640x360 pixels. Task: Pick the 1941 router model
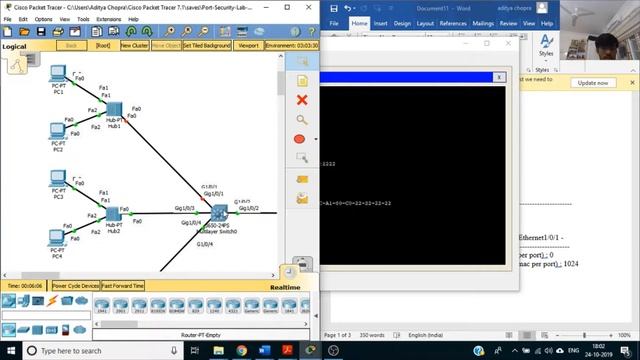(x=102, y=305)
